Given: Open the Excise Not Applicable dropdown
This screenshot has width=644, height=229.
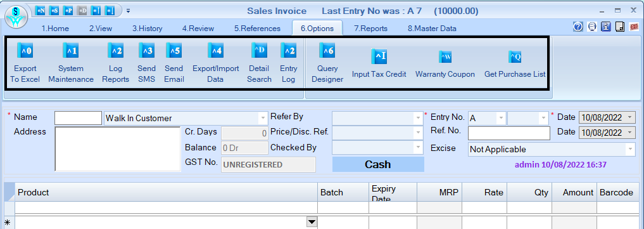Looking at the screenshot, I should point(631,149).
